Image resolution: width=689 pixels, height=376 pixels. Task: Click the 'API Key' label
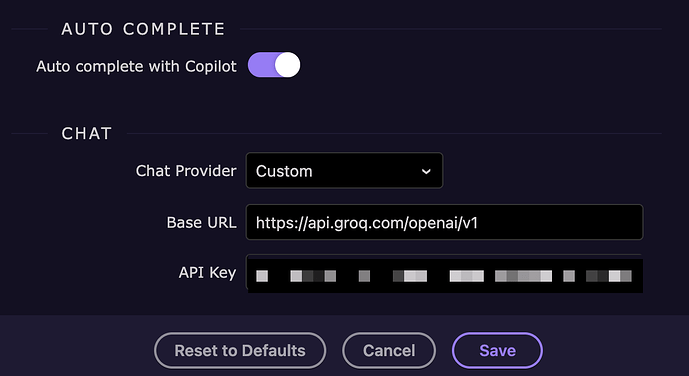tap(207, 273)
